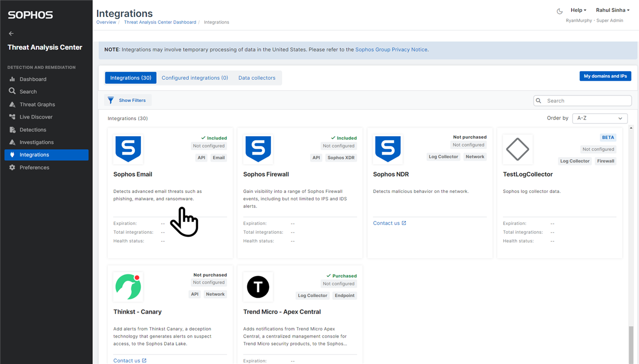The image size is (639, 364).
Task: Click Not purchased status on Sophos NDR
Action: click(470, 137)
